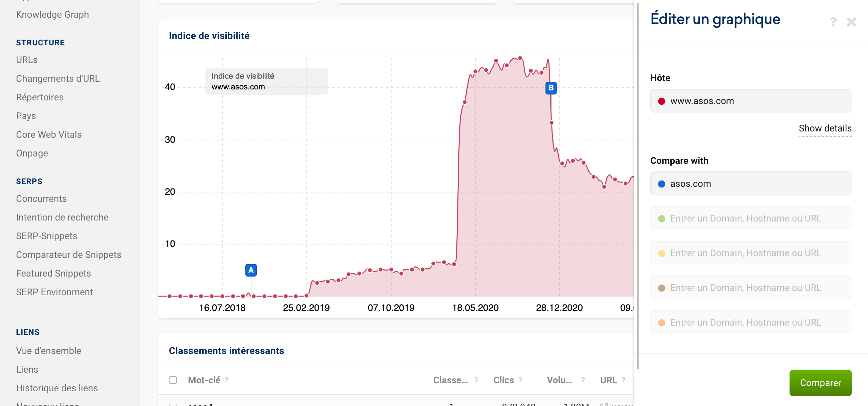This screenshot has height=406, width=868.
Task: Click the Compare with field containing asos.com
Action: (x=751, y=184)
